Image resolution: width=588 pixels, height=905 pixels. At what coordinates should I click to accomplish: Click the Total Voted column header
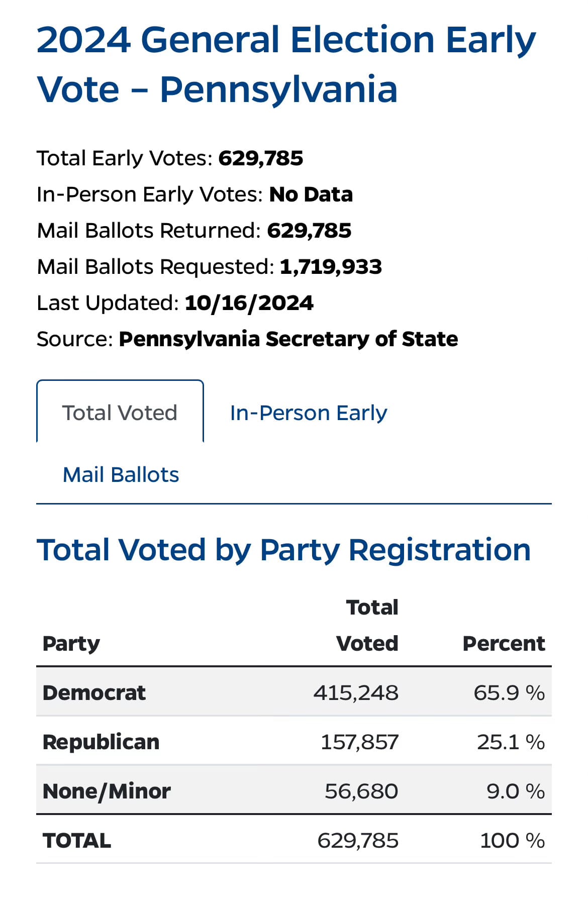367,625
